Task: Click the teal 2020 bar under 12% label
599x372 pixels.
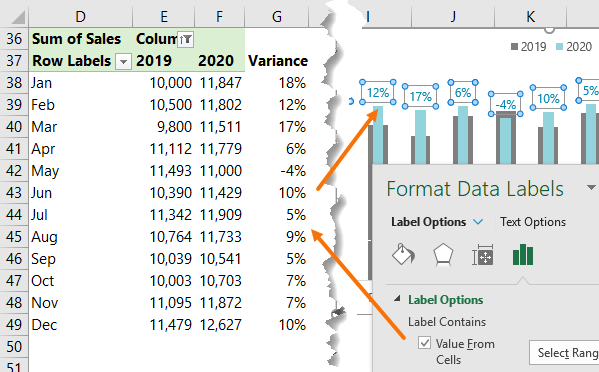Action: [378, 136]
